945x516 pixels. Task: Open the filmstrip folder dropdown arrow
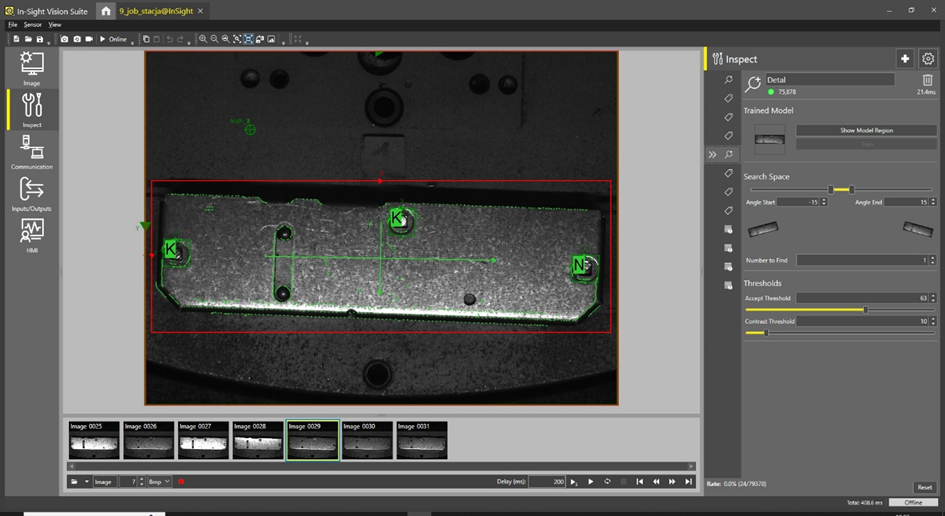87,482
